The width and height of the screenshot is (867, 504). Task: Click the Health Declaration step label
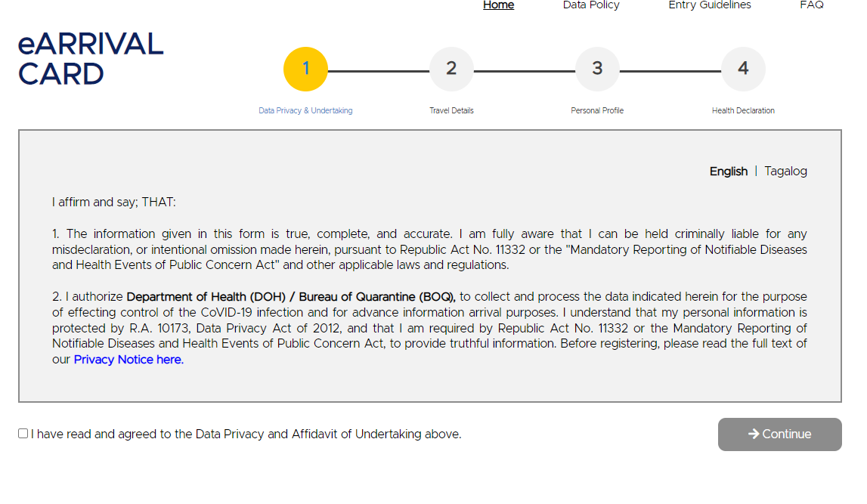743,110
